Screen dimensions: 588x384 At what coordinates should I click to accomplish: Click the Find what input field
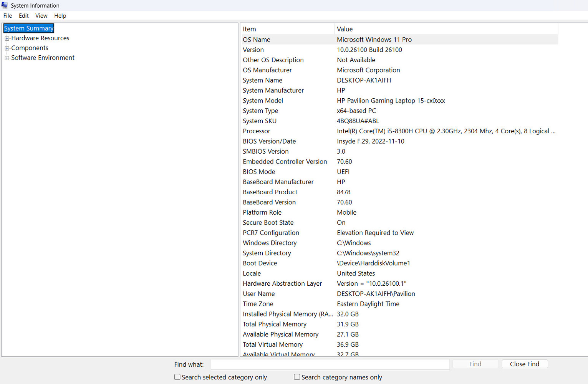point(330,364)
